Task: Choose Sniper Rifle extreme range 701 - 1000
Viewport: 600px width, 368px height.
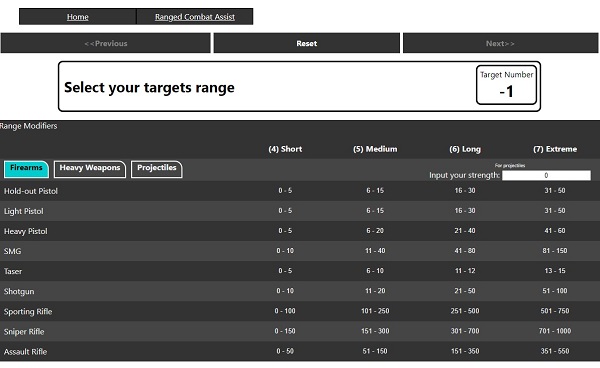Action: click(555, 331)
